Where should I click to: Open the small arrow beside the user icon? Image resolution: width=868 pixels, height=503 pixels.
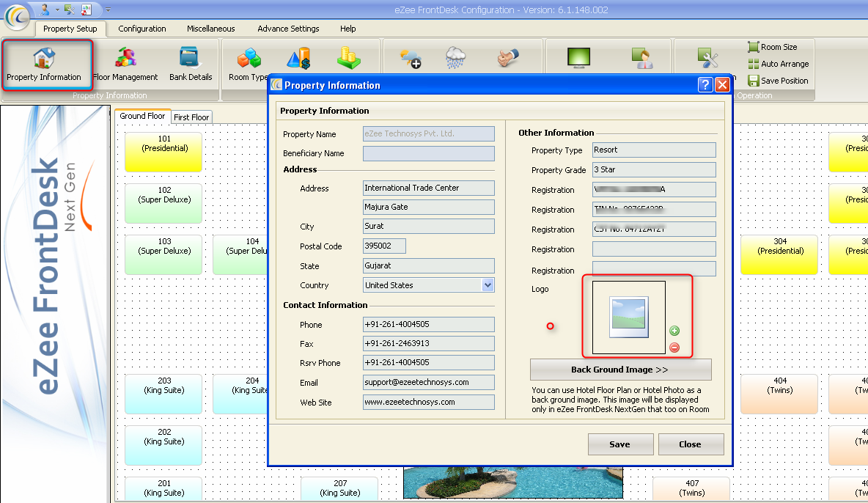click(x=56, y=10)
